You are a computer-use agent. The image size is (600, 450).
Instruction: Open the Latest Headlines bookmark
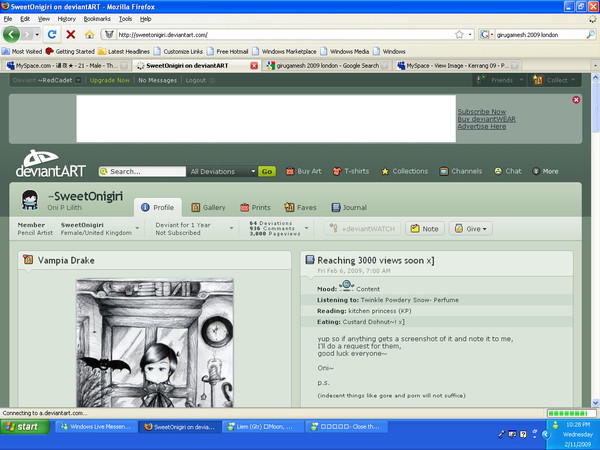coord(124,51)
